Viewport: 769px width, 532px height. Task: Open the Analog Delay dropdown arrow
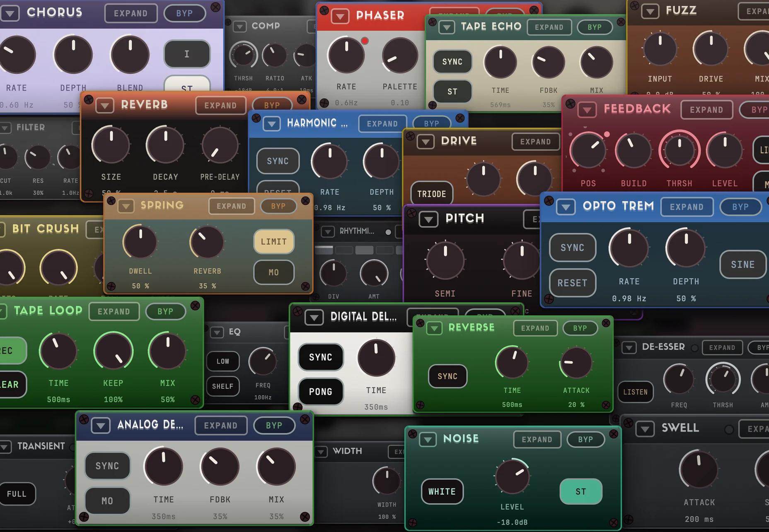point(101,425)
